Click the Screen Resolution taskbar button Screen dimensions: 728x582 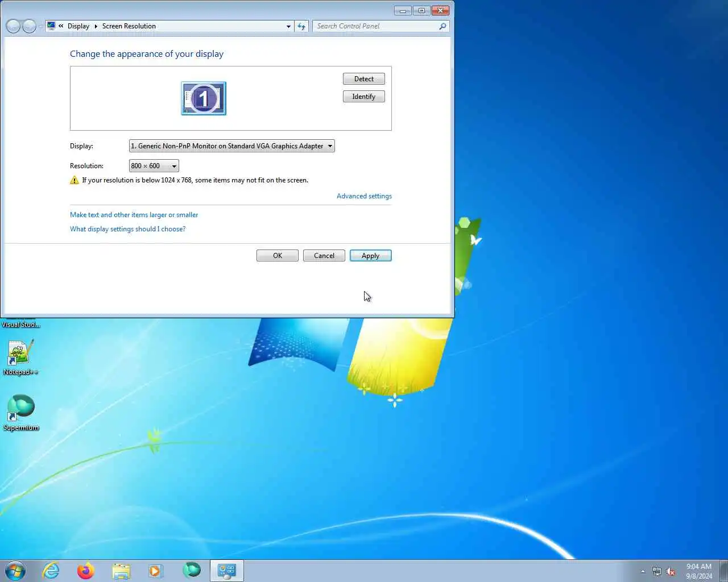pyautogui.click(x=227, y=571)
